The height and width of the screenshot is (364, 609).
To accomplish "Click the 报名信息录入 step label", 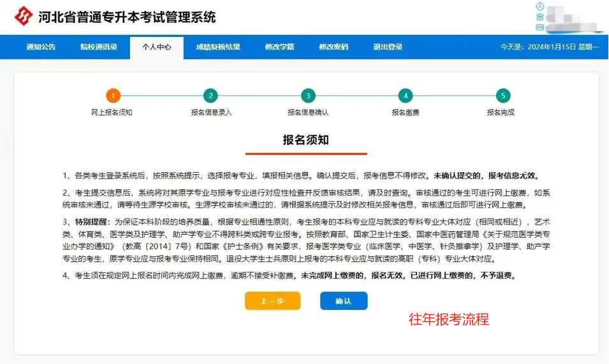I will pyautogui.click(x=211, y=113).
